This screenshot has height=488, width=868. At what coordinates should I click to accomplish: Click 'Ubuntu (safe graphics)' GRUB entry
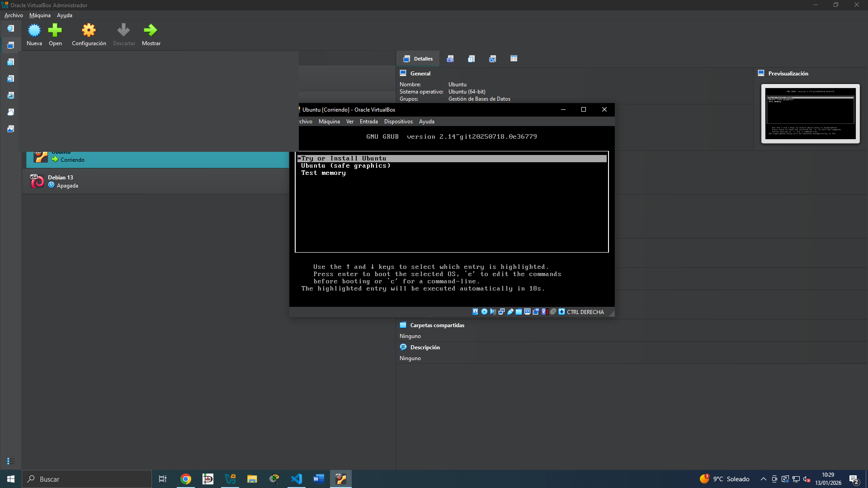coord(346,166)
